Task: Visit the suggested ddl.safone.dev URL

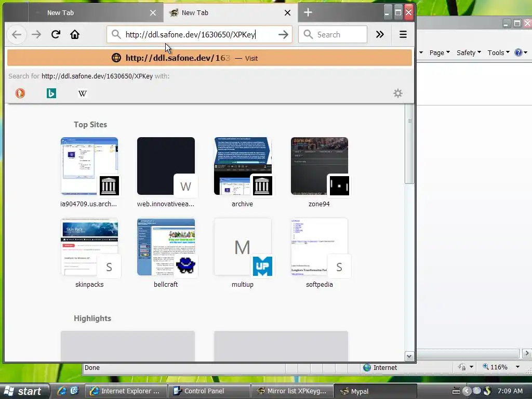Action: point(210,58)
